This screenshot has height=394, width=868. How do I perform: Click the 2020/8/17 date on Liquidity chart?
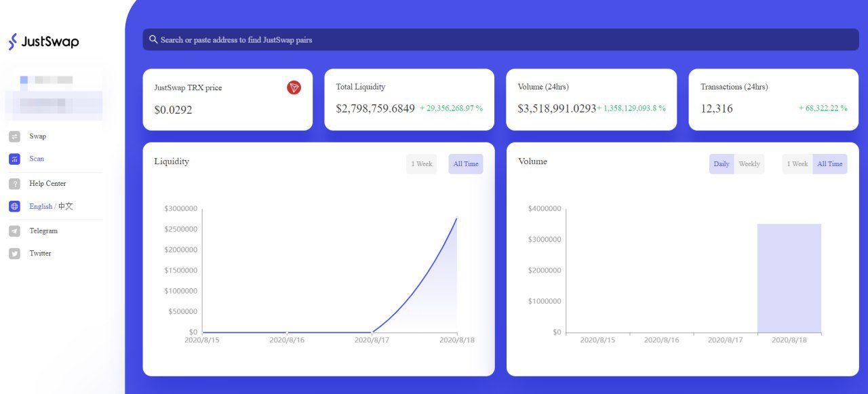(x=372, y=340)
